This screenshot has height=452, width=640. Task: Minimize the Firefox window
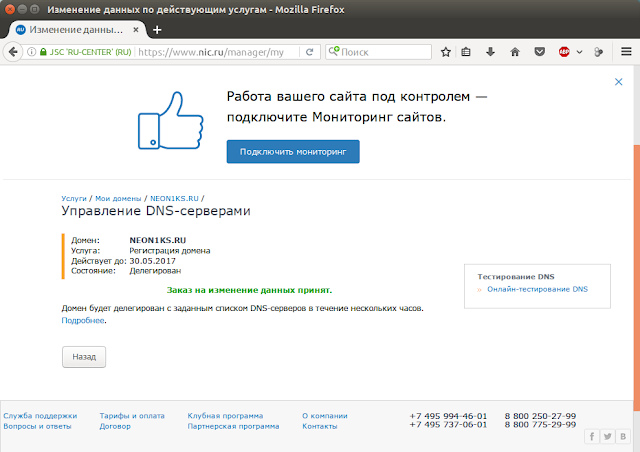22,9
